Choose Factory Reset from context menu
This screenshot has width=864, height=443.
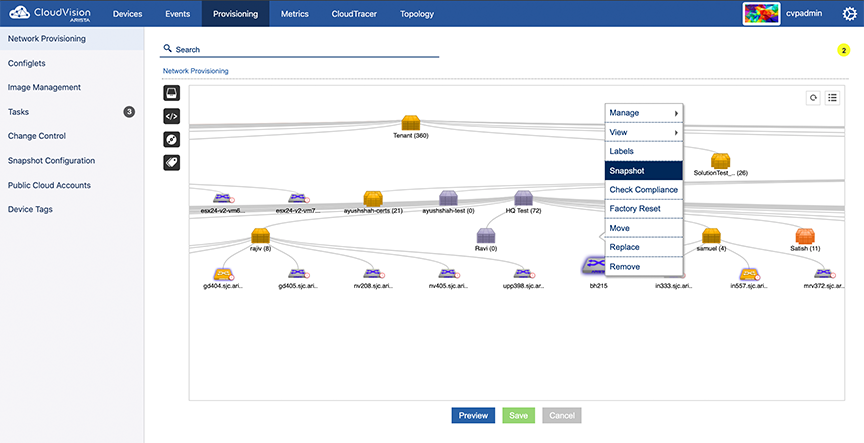point(644,209)
